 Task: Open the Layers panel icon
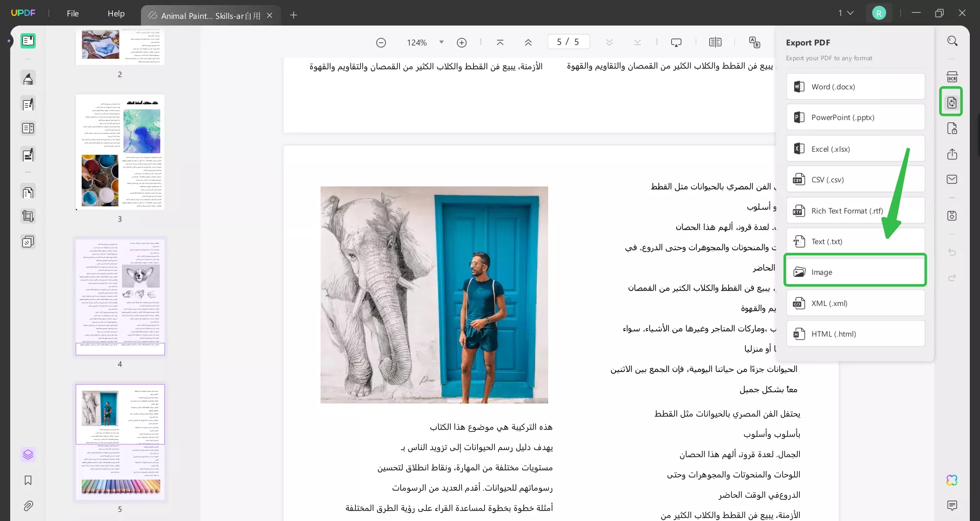click(28, 455)
